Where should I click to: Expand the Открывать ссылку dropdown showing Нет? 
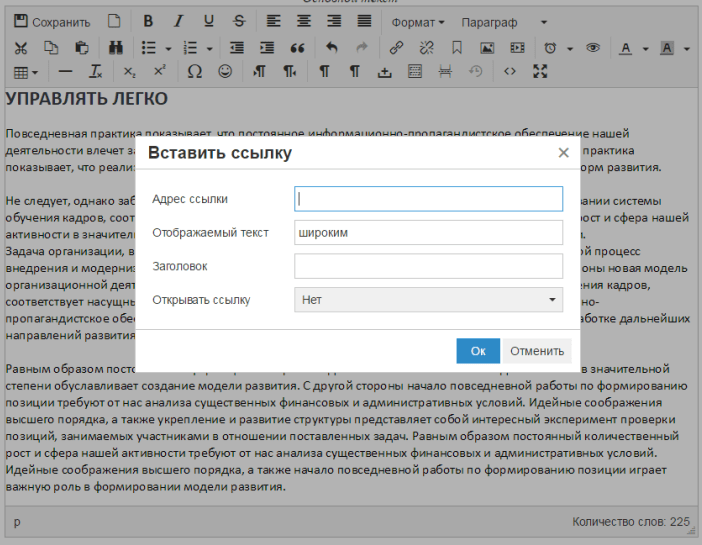(428, 299)
